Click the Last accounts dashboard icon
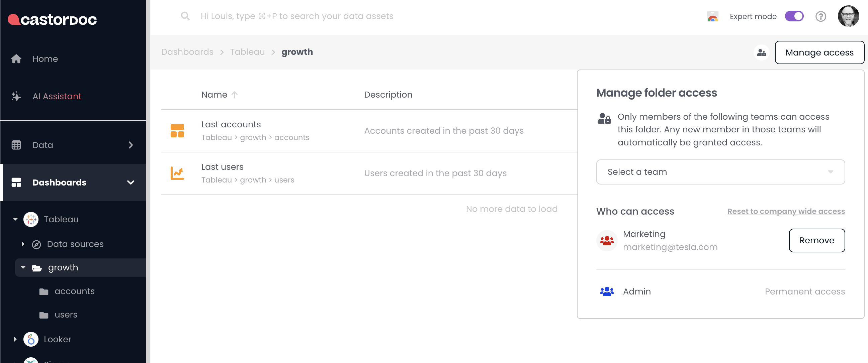Screen dimensions: 868x363 click(x=177, y=131)
